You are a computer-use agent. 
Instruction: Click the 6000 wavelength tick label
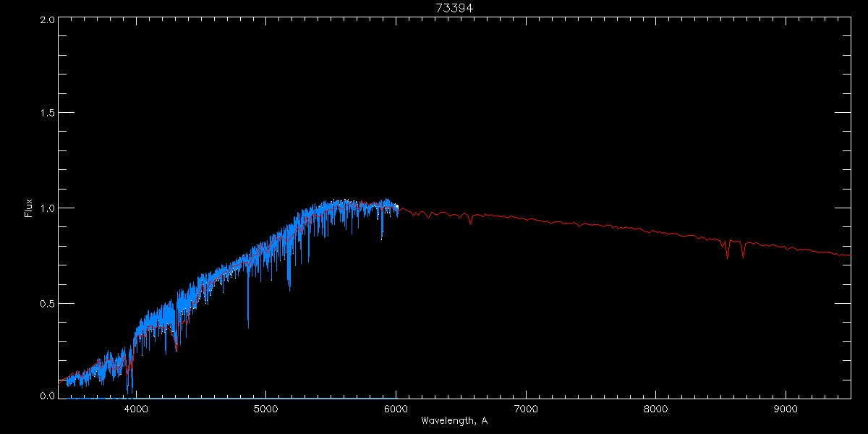click(396, 408)
